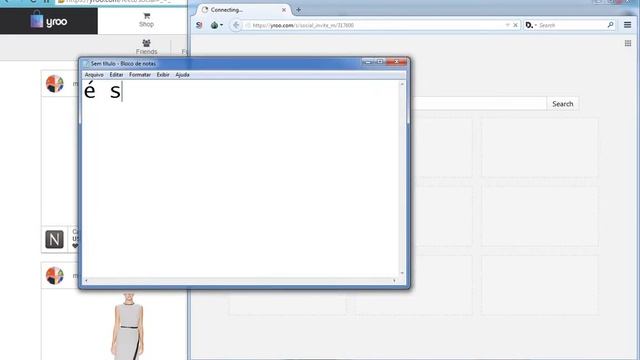Open the green extension dropdown in Firefox toolbar

[217, 25]
